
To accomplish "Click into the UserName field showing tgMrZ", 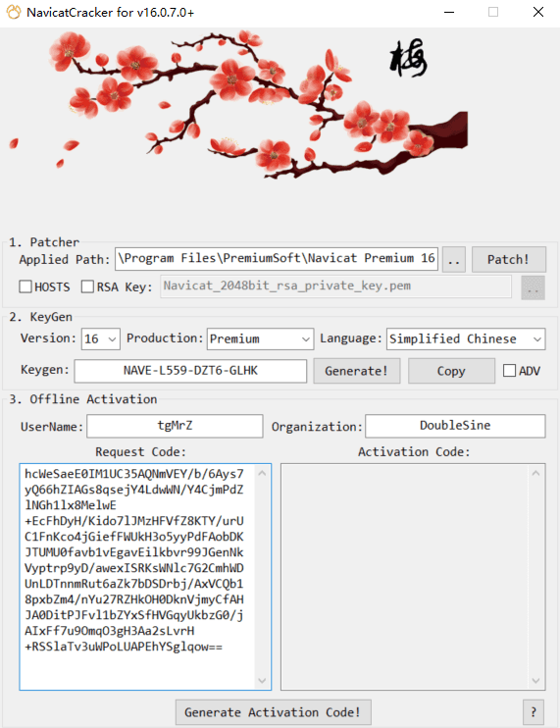I will (175, 426).
